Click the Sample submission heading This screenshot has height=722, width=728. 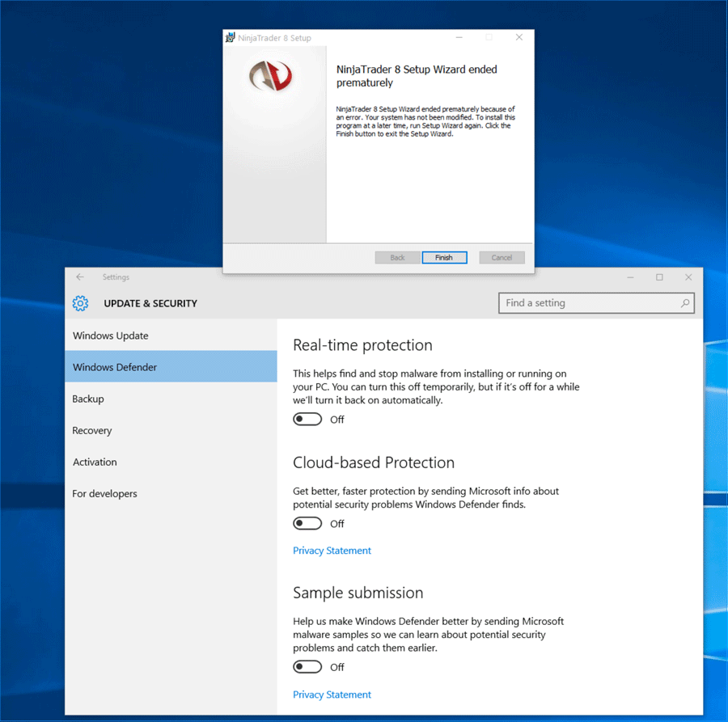coord(358,593)
